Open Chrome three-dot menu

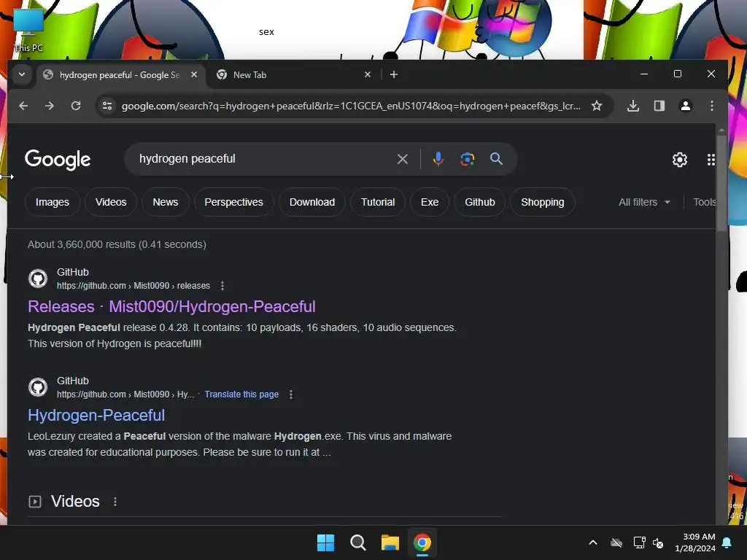(712, 106)
